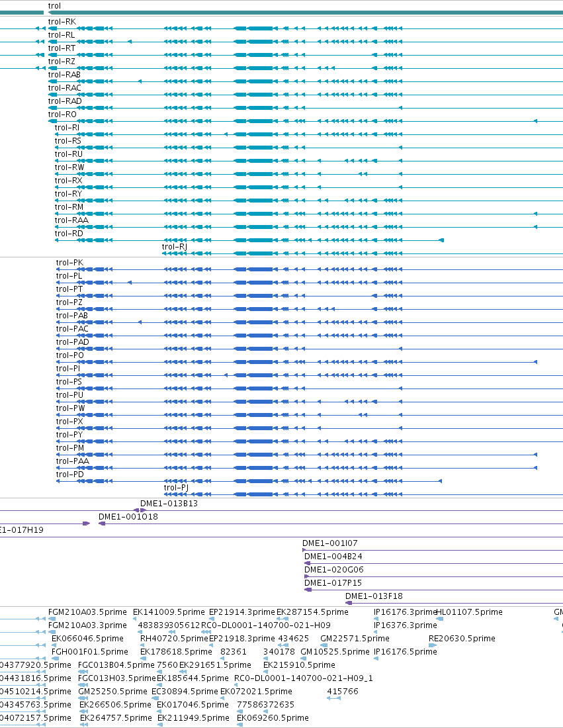This screenshot has width=563, height=728.
Task: Select protein label trol-PD
Action: click(x=70, y=475)
